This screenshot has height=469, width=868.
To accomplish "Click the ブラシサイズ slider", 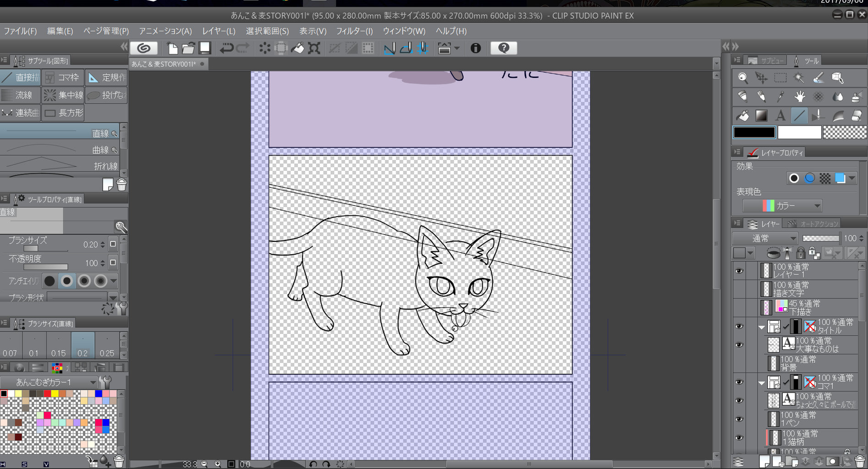I will click(45, 249).
